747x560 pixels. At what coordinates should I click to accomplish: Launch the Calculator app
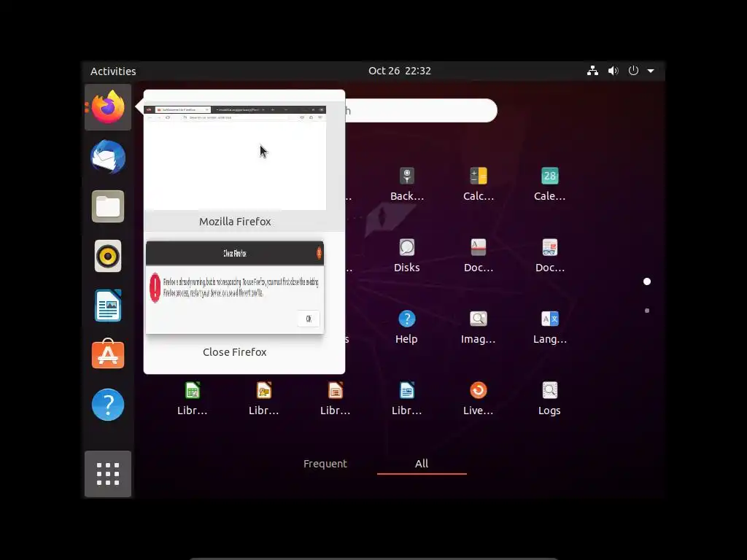[x=479, y=184]
